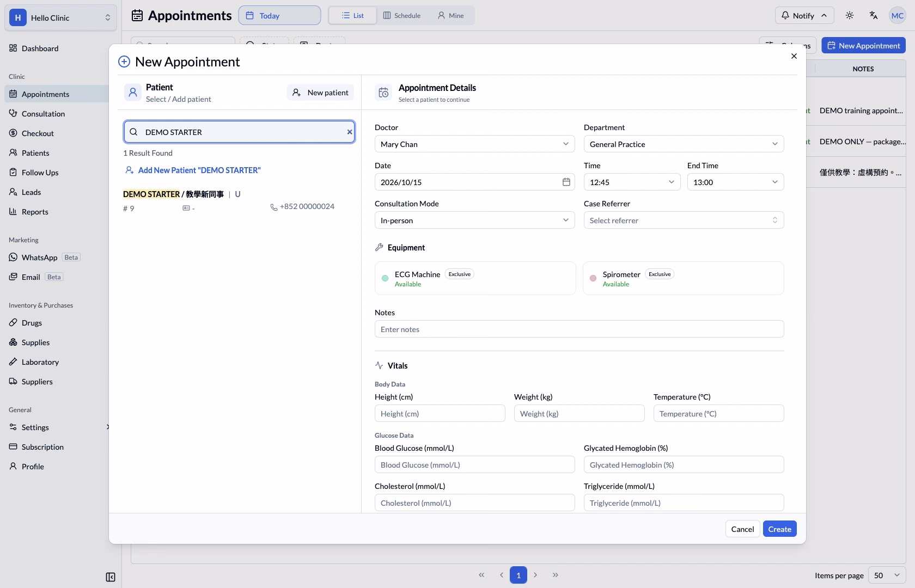Open the Items per page dropdown
The image size is (915, 588).
pos(887,575)
